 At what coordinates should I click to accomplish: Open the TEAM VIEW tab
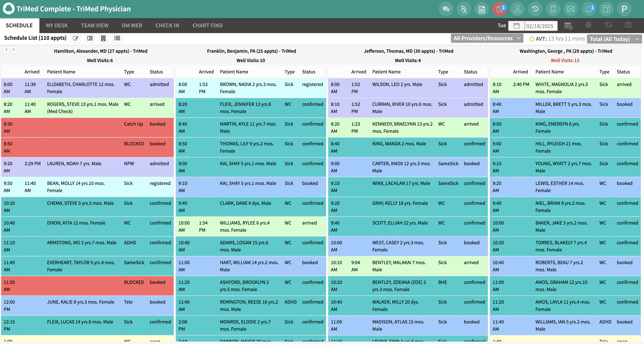(94, 25)
